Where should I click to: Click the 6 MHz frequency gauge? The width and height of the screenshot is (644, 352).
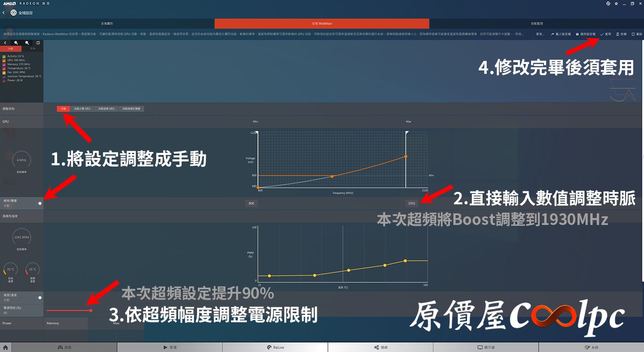(x=21, y=160)
